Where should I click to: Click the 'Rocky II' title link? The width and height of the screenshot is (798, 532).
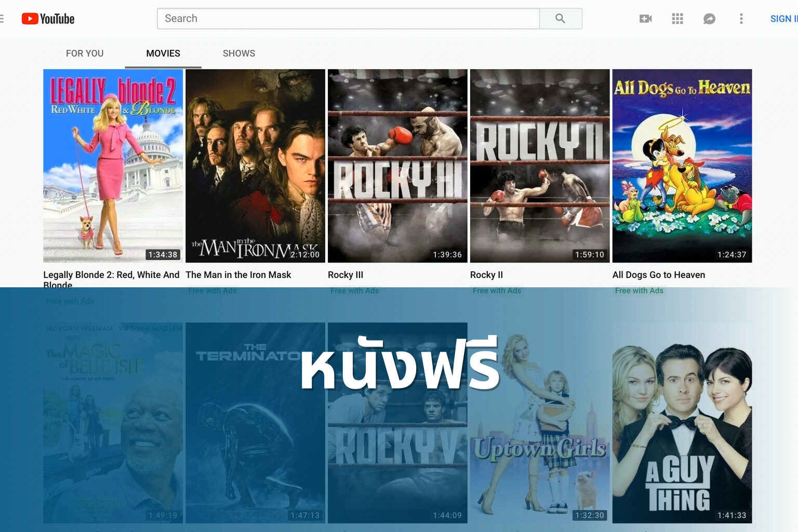coord(486,275)
